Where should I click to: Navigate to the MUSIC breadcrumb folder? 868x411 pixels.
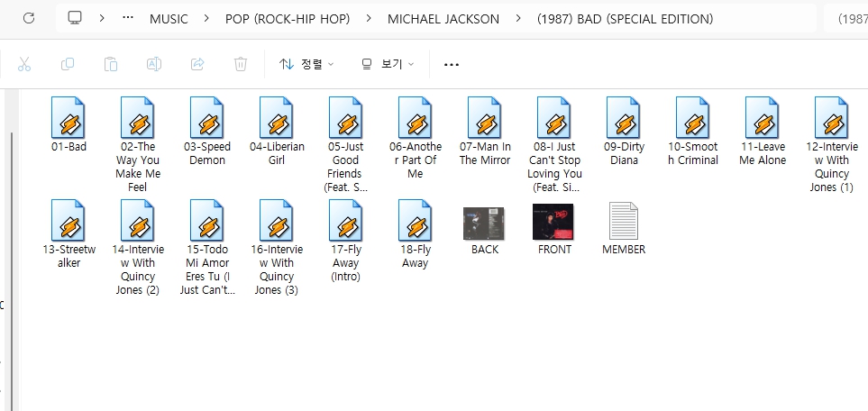(169, 19)
